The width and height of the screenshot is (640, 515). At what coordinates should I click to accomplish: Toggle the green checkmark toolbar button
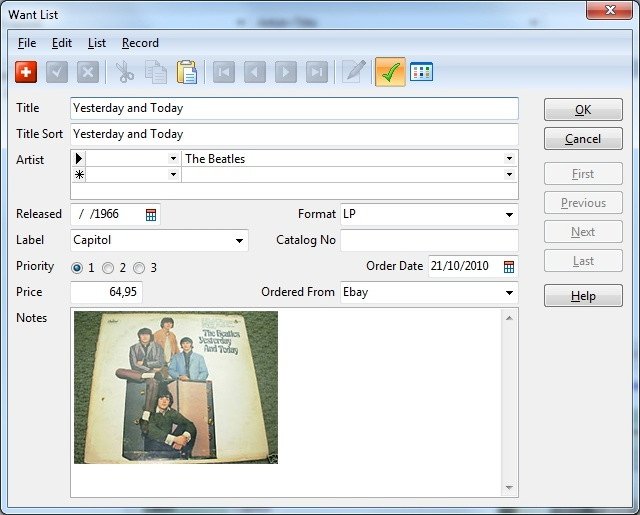coord(390,72)
